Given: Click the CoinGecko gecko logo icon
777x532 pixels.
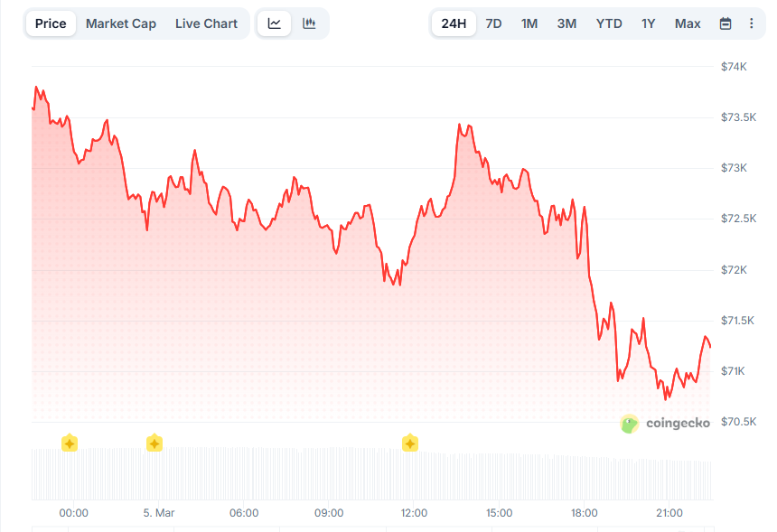Looking at the screenshot, I should [630, 423].
